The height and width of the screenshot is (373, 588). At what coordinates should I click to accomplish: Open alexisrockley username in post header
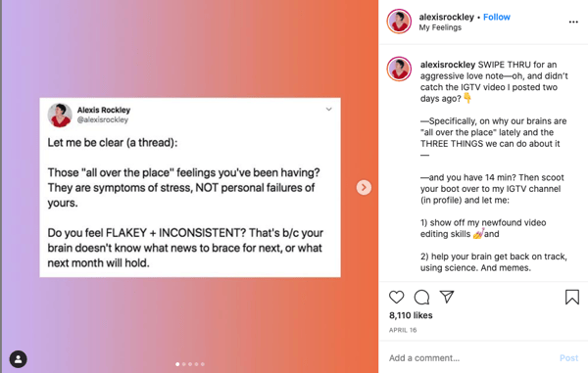pyautogui.click(x=446, y=17)
